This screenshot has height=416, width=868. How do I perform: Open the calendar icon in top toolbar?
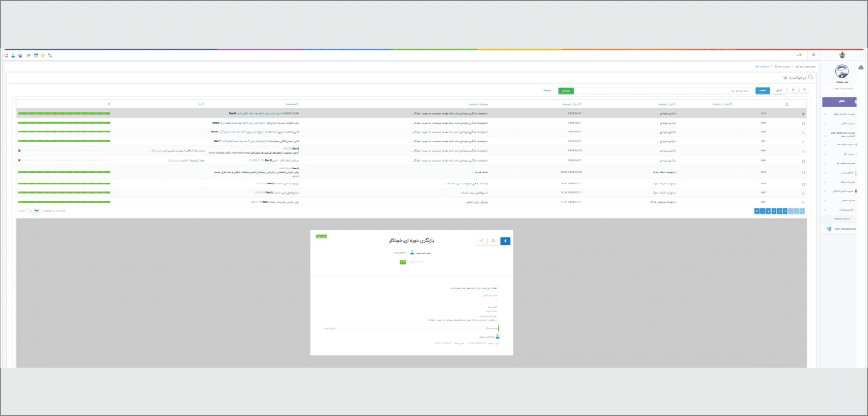[36, 56]
